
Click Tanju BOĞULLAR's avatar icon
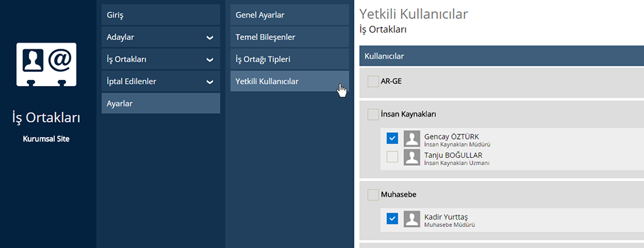412,157
